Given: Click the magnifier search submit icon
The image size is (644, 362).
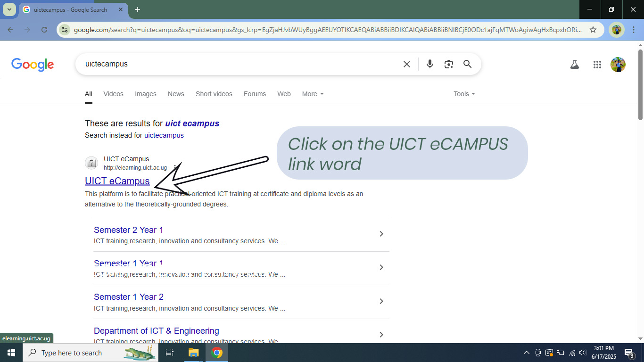Looking at the screenshot, I should [467, 64].
